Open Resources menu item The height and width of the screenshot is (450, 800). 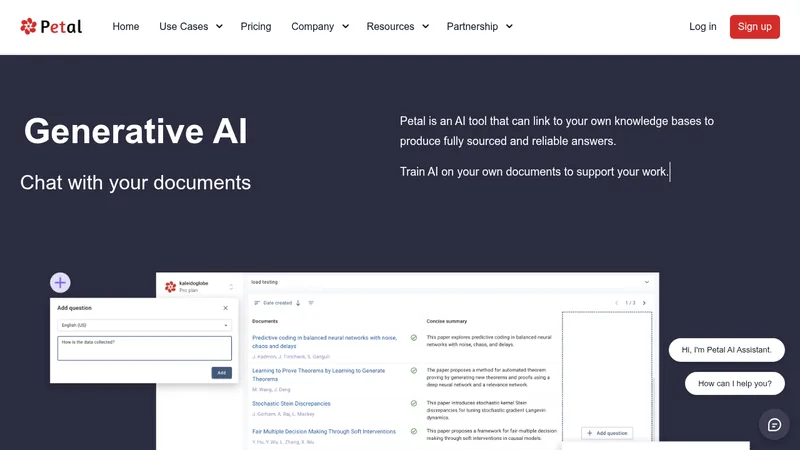(x=390, y=27)
